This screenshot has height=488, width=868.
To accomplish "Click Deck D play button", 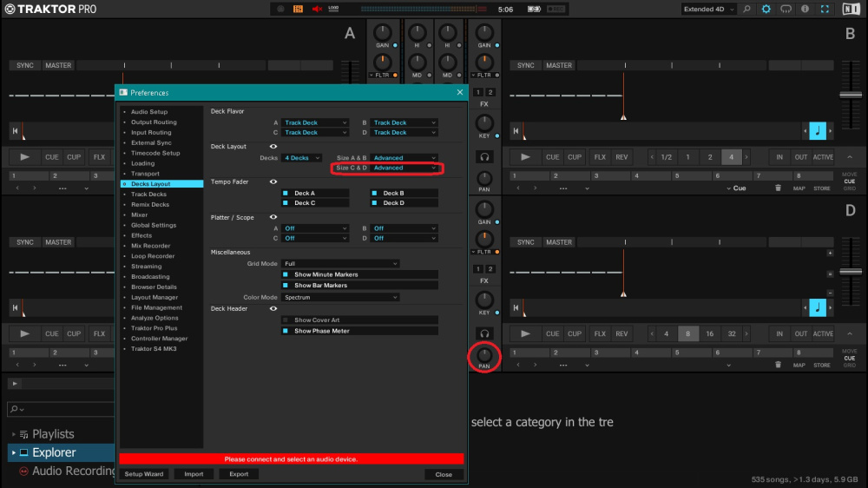I will [x=525, y=333].
